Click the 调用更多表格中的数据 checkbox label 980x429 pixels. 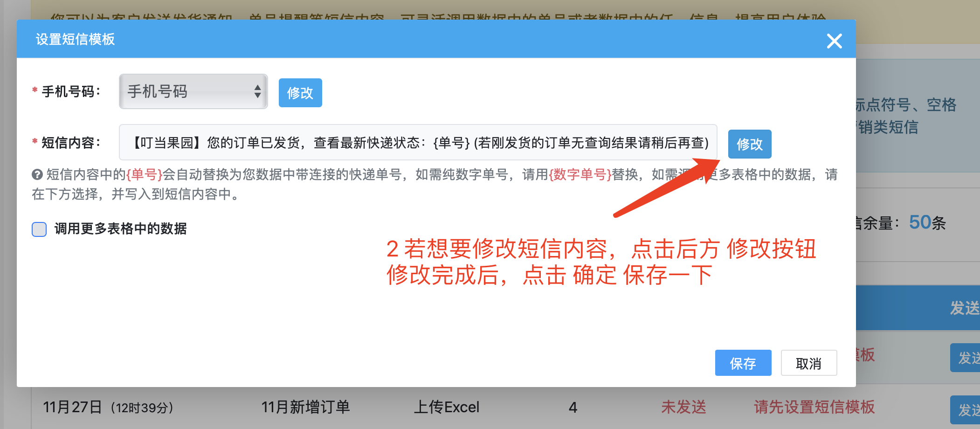pyautogui.click(x=120, y=228)
